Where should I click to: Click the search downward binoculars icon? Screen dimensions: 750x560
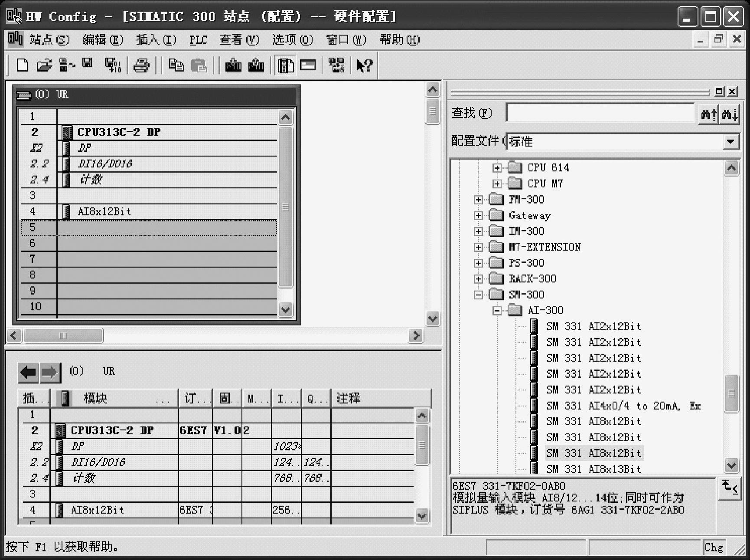(x=730, y=114)
